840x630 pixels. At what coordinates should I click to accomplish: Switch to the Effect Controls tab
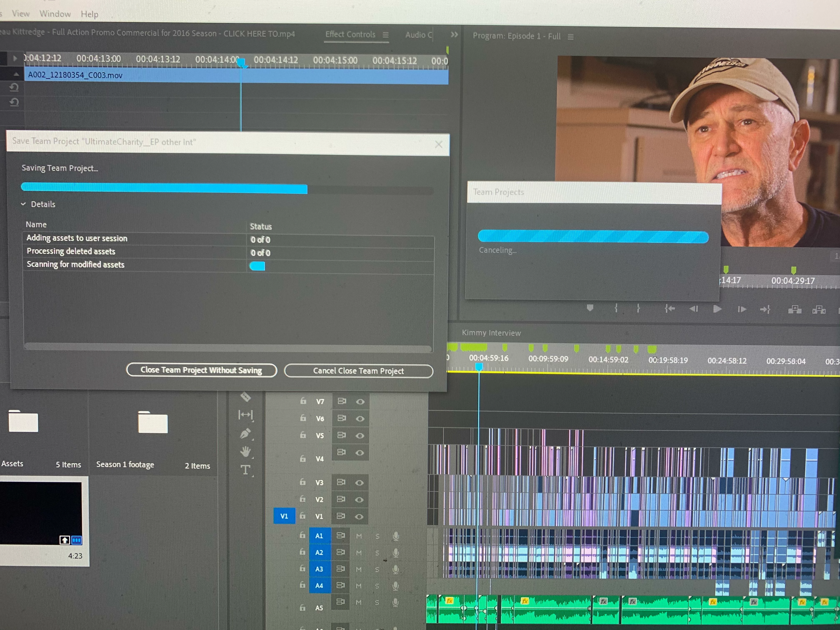[350, 34]
